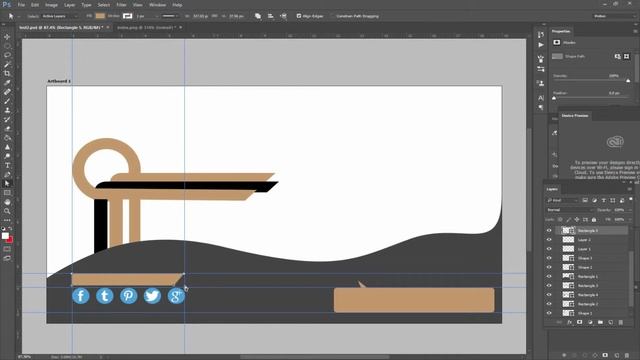Lock all attributes of layer
Image resolution: width=640 pixels, height=360 pixels.
pos(594,220)
